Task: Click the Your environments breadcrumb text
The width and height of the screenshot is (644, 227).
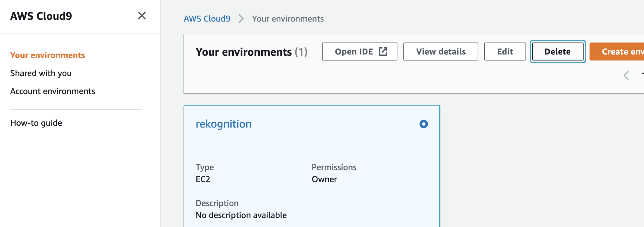Action: [288, 19]
